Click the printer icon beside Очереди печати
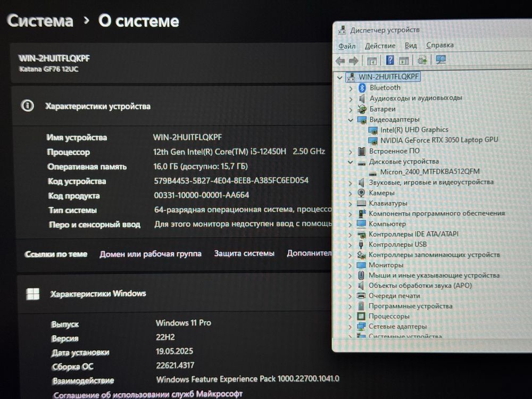532x399 pixels. pyautogui.click(x=361, y=296)
